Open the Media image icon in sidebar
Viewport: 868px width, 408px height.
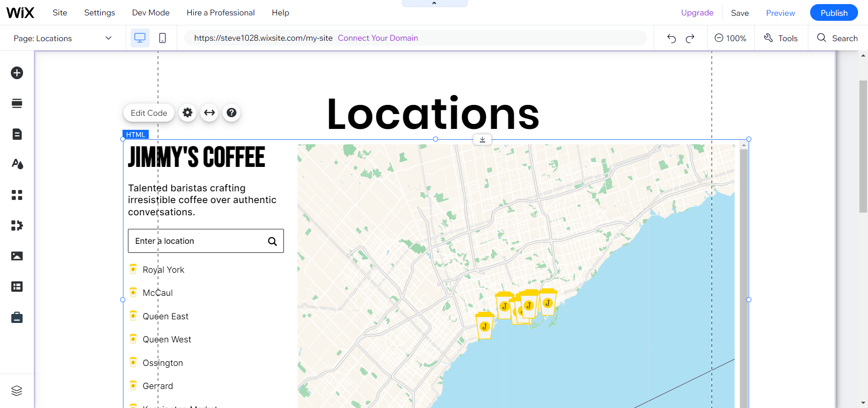(17, 256)
